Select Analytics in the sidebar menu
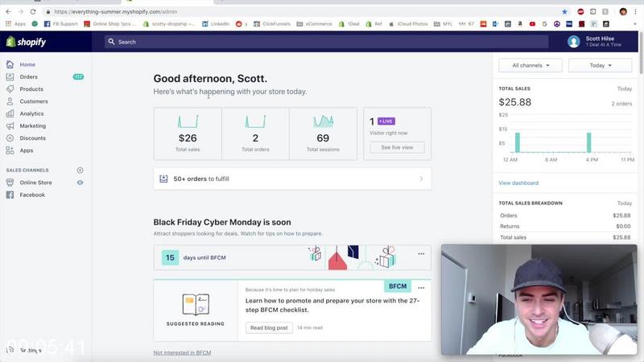 pyautogui.click(x=31, y=113)
